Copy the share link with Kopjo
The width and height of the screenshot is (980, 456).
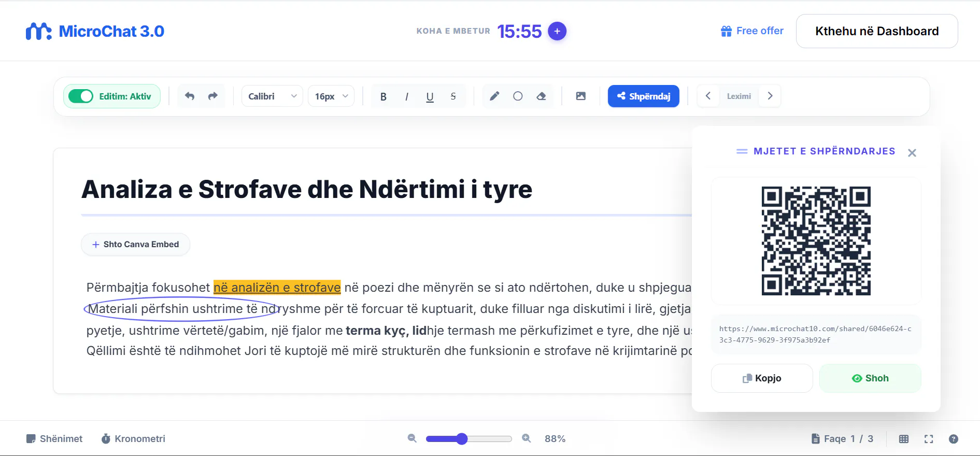(x=762, y=378)
